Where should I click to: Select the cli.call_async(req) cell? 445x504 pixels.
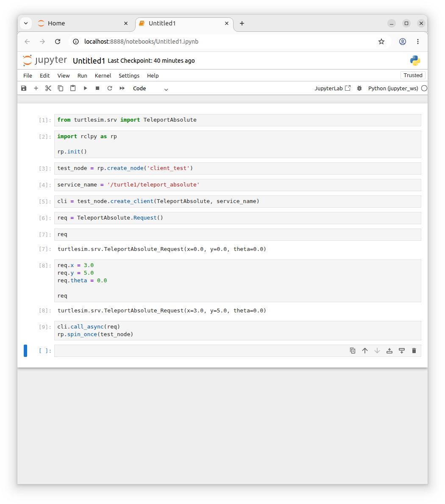coord(237,331)
